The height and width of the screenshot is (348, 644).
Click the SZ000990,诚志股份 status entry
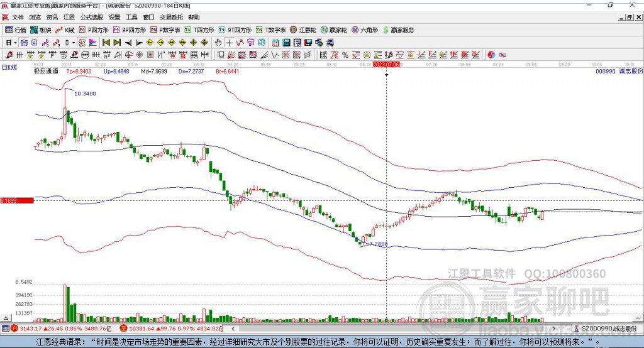click(x=606, y=329)
